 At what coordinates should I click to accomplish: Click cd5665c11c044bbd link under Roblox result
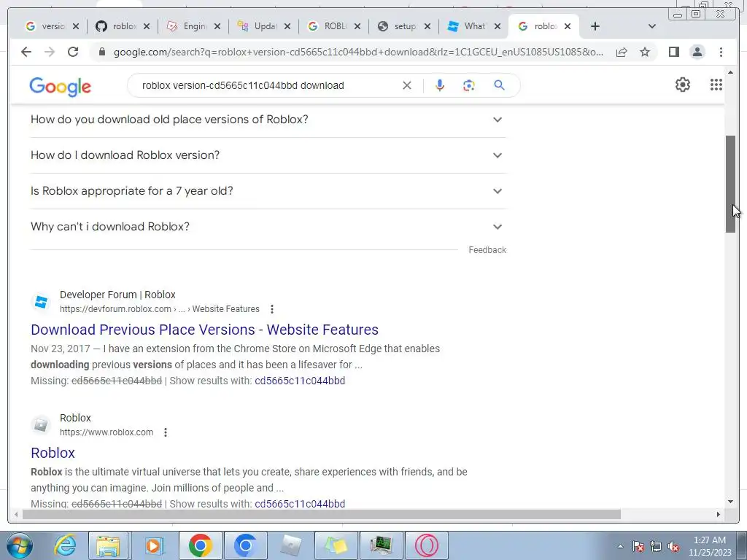300,504
